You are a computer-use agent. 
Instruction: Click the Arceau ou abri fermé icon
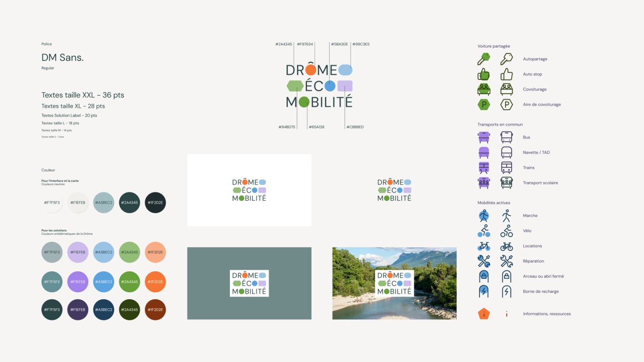pos(484,276)
